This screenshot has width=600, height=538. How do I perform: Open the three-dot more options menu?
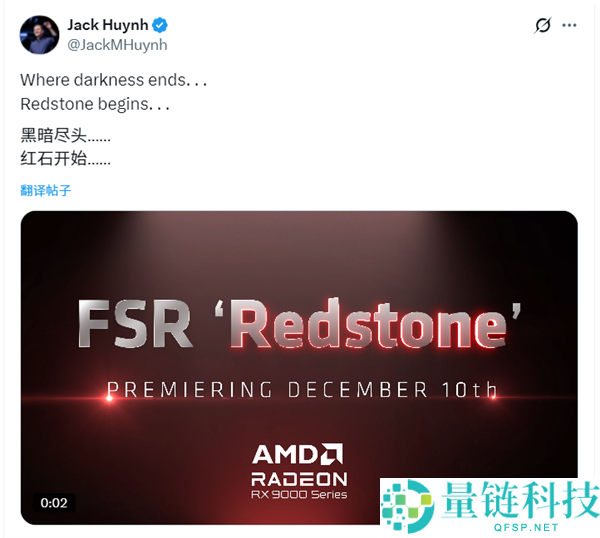(569, 25)
